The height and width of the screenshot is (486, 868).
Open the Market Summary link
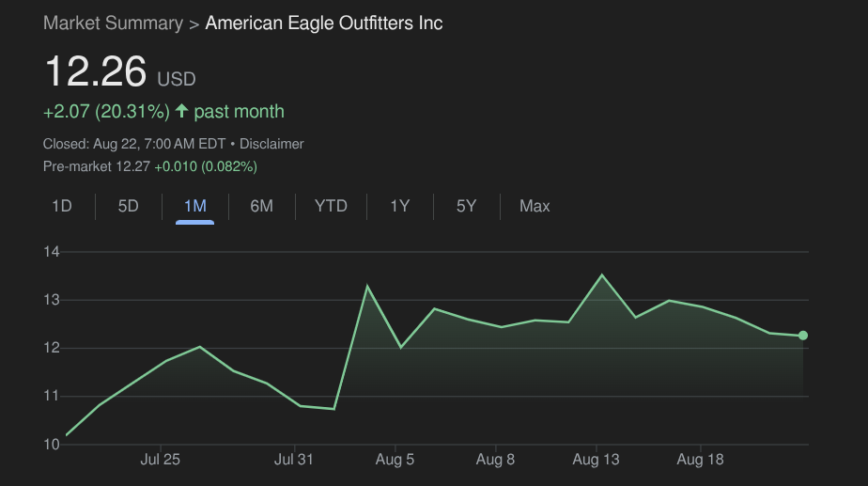(113, 24)
